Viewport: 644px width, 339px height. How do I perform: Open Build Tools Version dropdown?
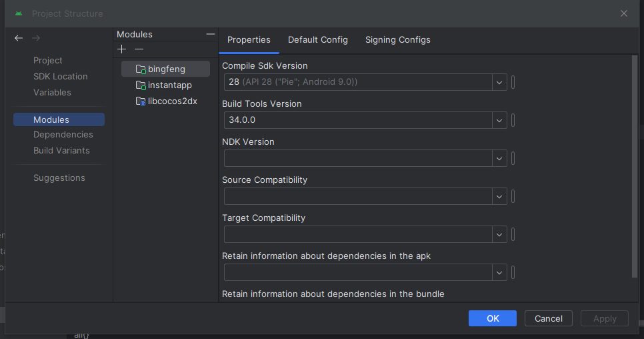click(499, 120)
